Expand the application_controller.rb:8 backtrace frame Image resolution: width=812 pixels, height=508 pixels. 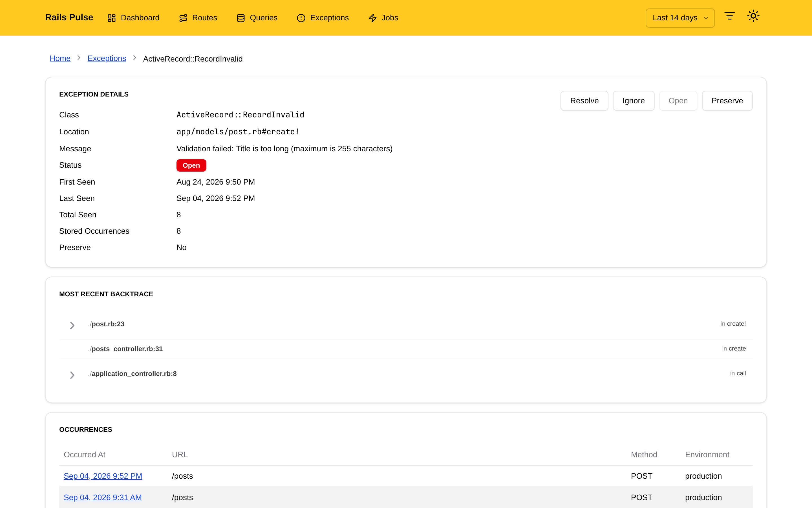[x=72, y=375]
